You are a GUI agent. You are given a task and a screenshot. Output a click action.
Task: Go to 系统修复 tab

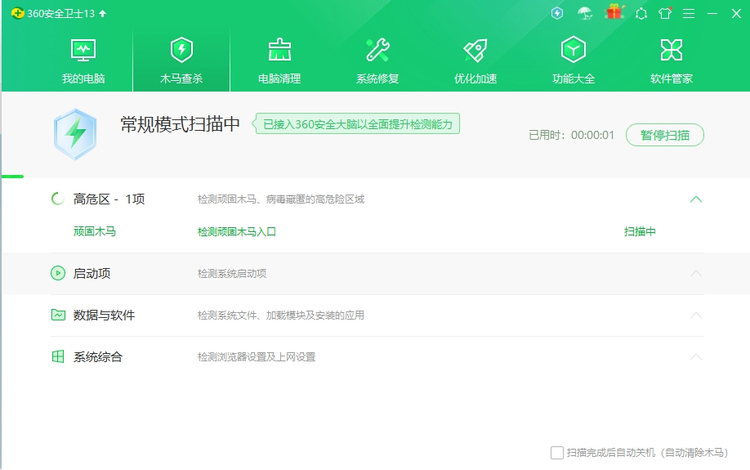coord(377,61)
